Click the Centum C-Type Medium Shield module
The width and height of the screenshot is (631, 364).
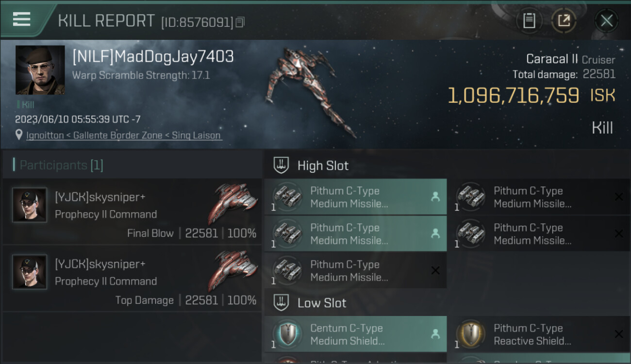(x=355, y=334)
